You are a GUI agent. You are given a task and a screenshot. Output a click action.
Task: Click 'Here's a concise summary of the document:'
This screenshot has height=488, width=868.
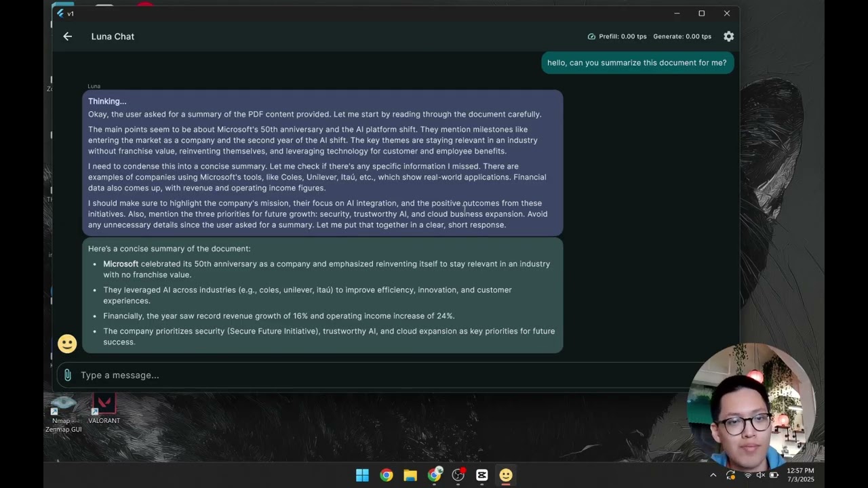click(169, 249)
